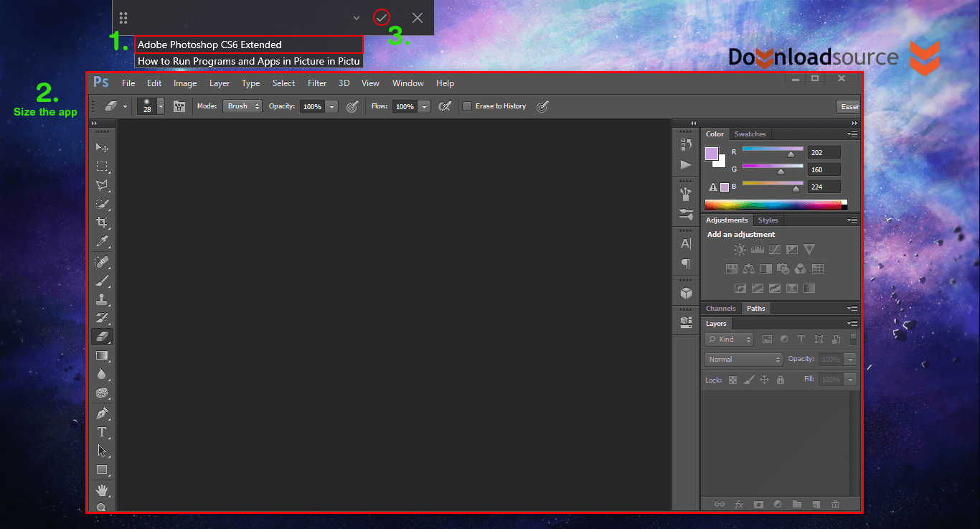This screenshot has height=529, width=980.
Task: Click the fx add layer style icon
Action: coord(739,505)
